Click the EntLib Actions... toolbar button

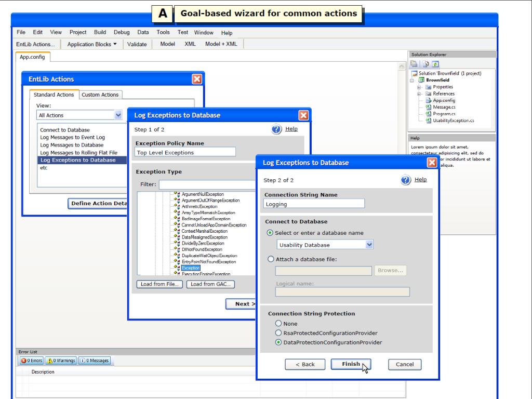point(35,44)
